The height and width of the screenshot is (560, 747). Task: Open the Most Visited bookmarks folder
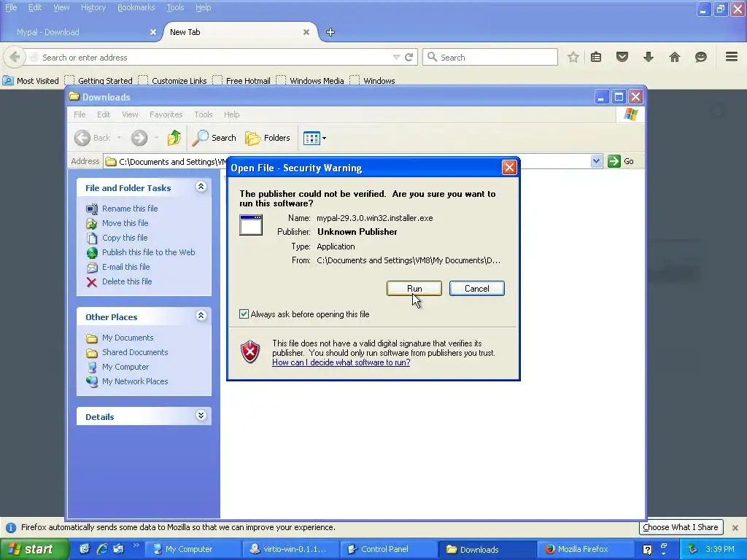click(31, 80)
